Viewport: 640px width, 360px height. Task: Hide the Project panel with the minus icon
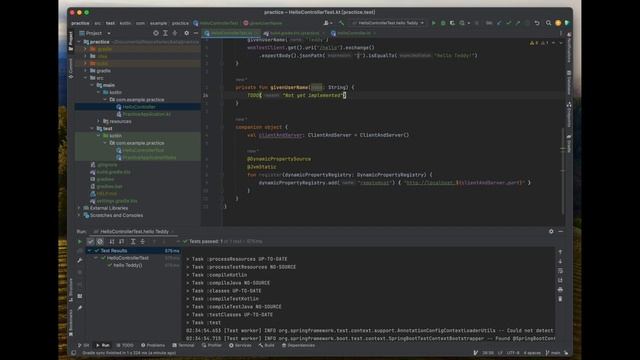coord(196,33)
